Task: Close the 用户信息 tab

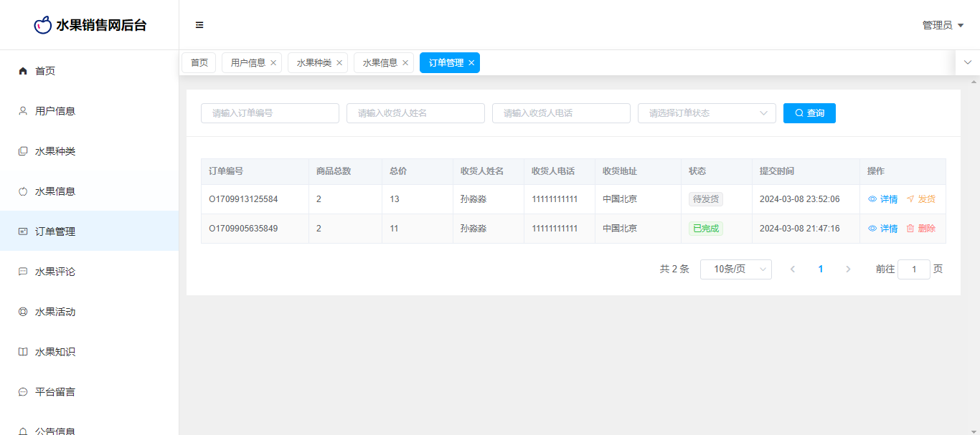Action: click(273, 63)
